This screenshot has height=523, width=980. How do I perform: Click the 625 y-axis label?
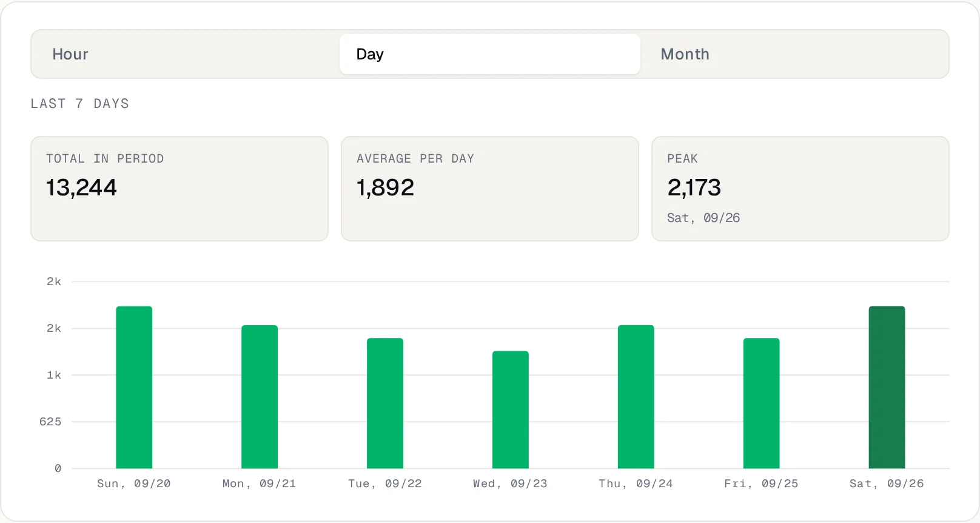coord(50,422)
